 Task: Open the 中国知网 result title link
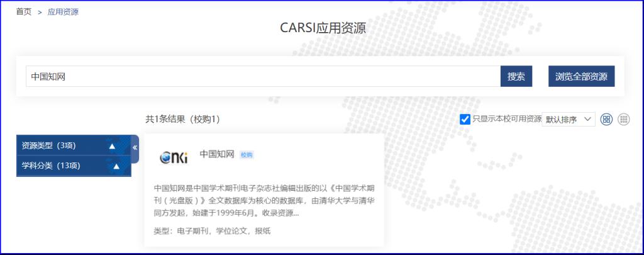click(x=217, y=154)
